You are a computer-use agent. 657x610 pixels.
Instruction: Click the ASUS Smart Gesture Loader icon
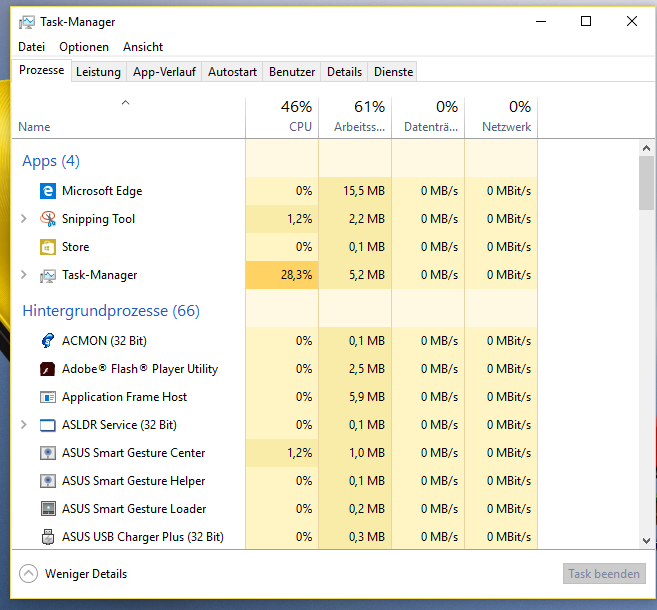point(48,509)
